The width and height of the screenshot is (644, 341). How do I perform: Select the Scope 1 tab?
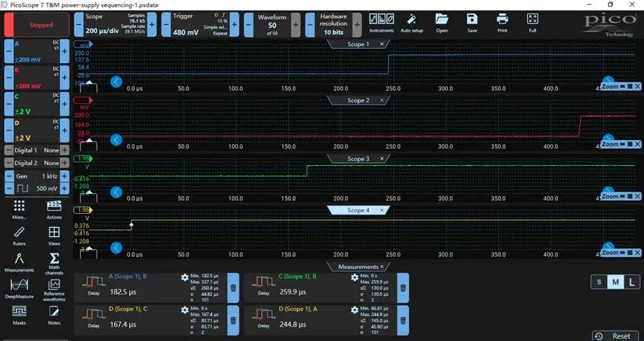point(358,44)
